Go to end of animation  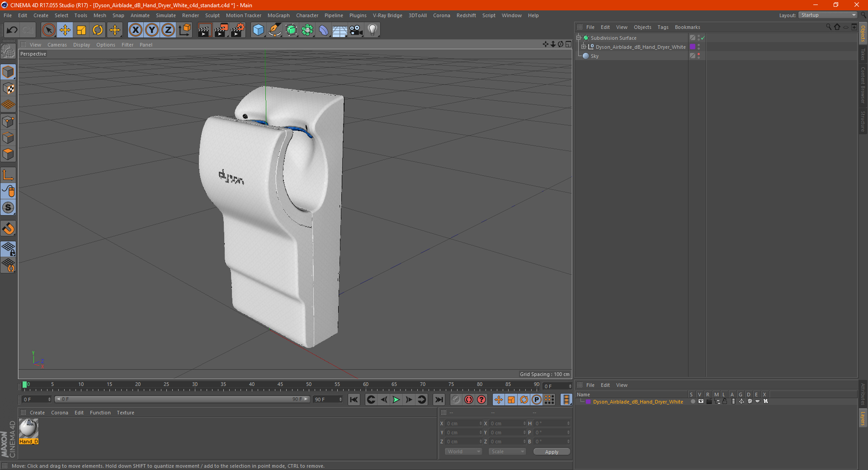point(439,399)
